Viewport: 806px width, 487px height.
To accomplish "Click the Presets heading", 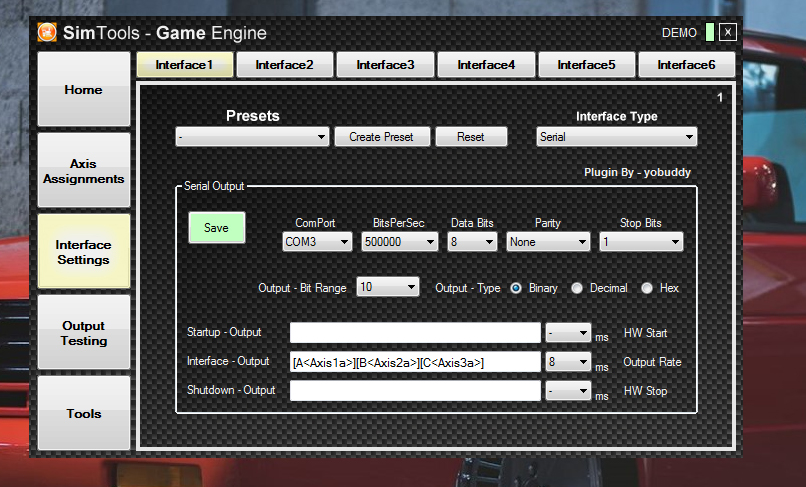I will coord(253,116).
